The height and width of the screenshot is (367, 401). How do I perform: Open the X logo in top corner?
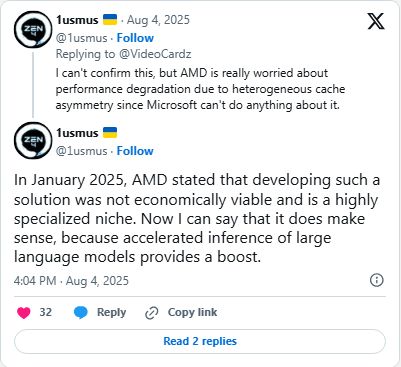(x=376, y=21)
